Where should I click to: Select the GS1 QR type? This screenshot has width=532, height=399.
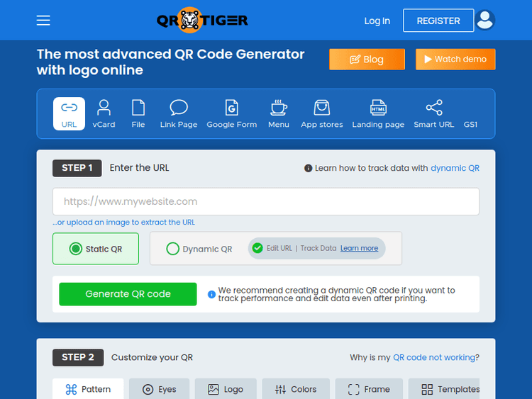click(x=470, y=125)
